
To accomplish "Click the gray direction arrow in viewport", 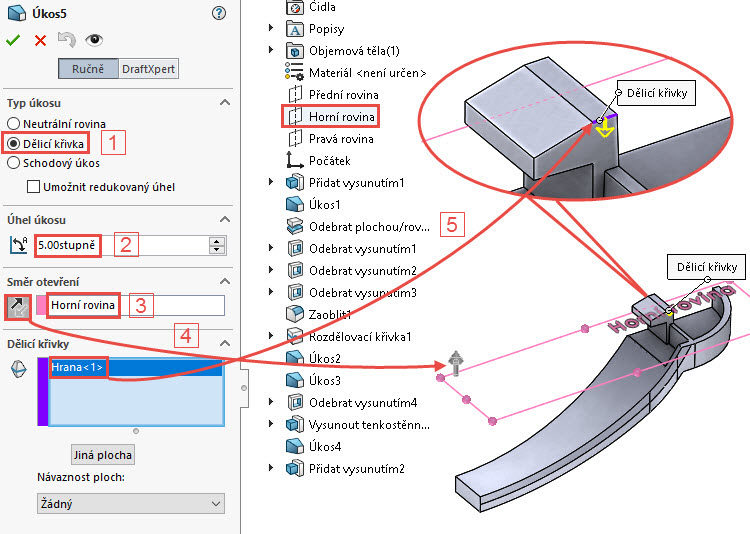I will (456, 363).
